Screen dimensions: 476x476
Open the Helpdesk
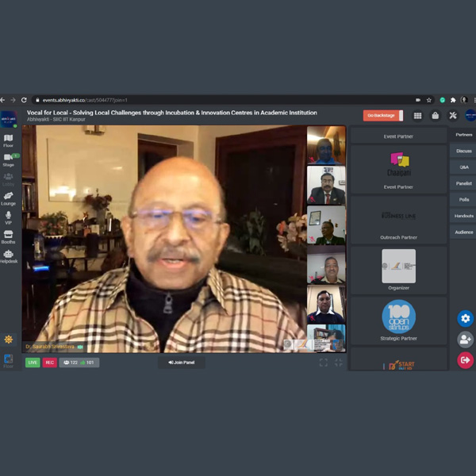pos(8,255)
